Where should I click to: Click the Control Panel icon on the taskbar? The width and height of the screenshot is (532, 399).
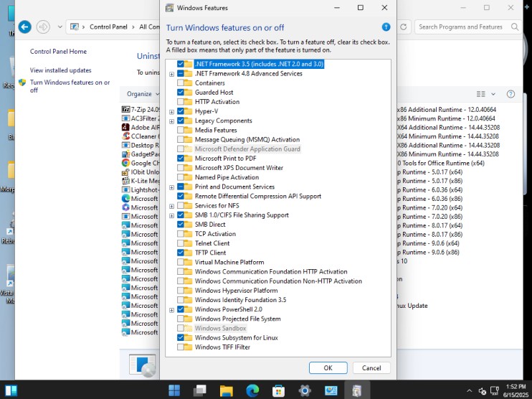coord(331,390)
